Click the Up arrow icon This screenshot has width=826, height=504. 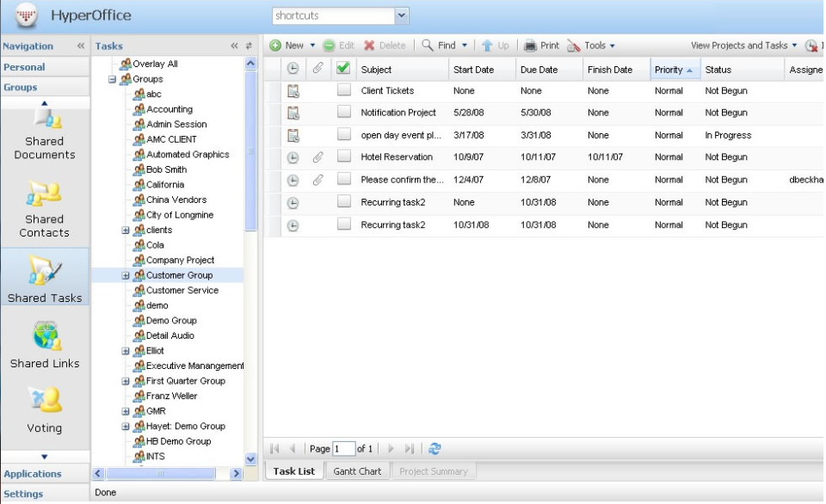(487, 46)
